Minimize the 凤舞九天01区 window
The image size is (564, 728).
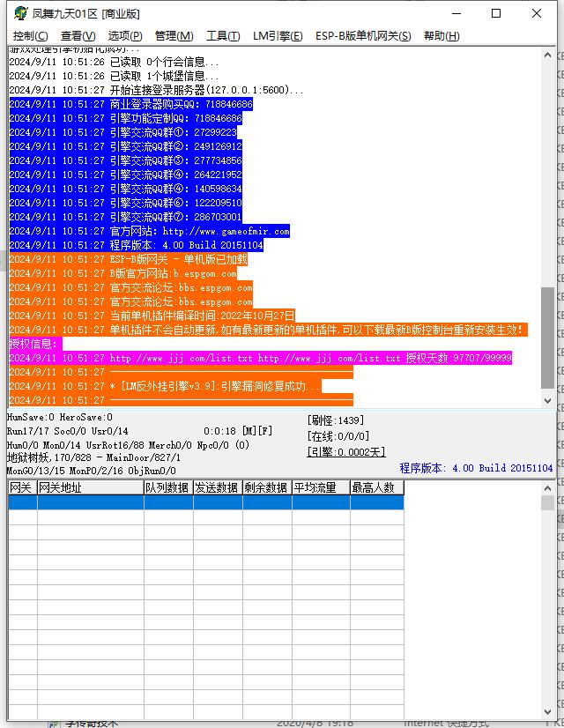click(456, 13)
